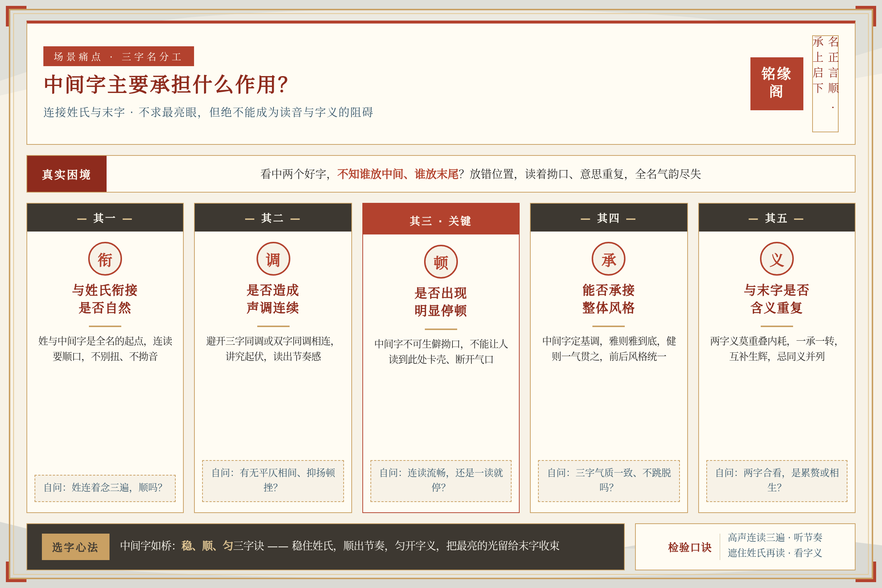Click the line 遮住姓氏再读 · 看字义
This screenshot has width=882, height=588.
pyautogui.click(x=775, y=553)
